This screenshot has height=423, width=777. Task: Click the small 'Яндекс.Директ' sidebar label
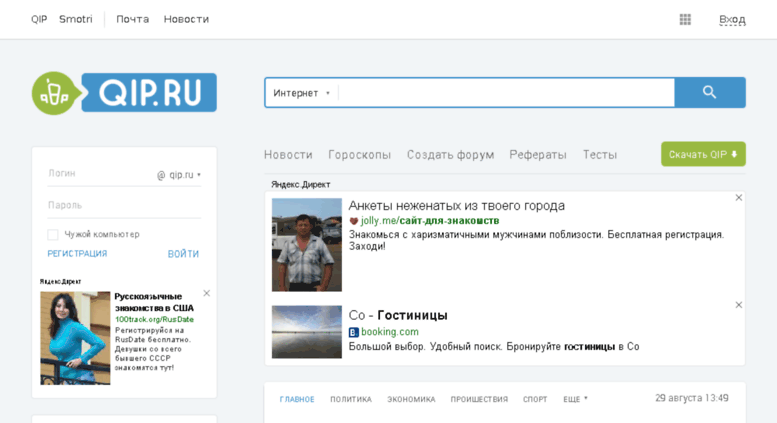(x=60, y=281)
